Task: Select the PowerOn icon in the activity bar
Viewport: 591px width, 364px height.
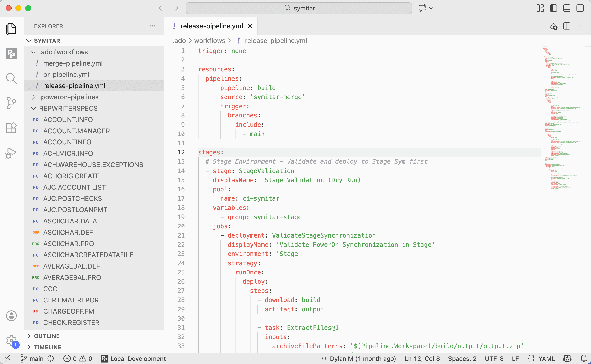Action: coord(11,54)
